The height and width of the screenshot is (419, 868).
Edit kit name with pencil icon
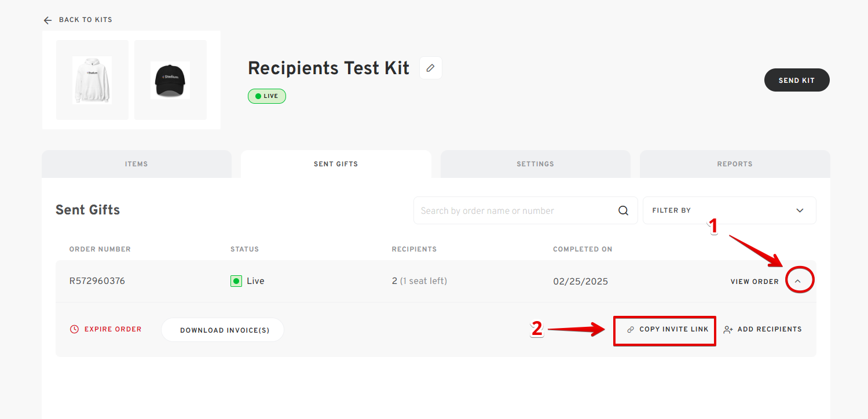point(430,68)
